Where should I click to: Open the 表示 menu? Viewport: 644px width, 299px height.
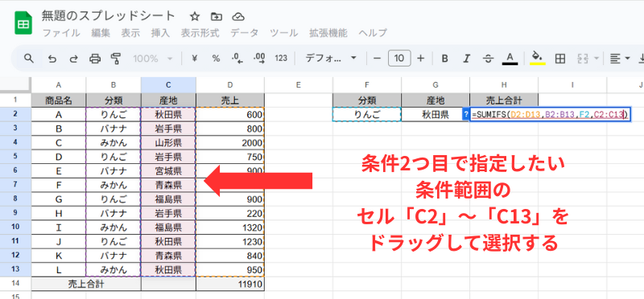[130, 33]
